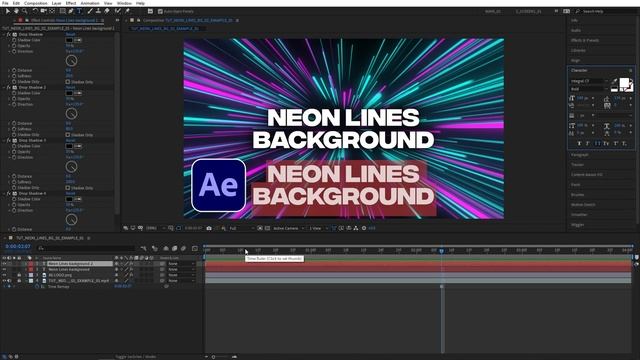The width and height of the screenshot is (640, 360).
Task: Click the composition mini-flowchart icon in timeline
Action: pyautogui.click(x=144, y=248)
